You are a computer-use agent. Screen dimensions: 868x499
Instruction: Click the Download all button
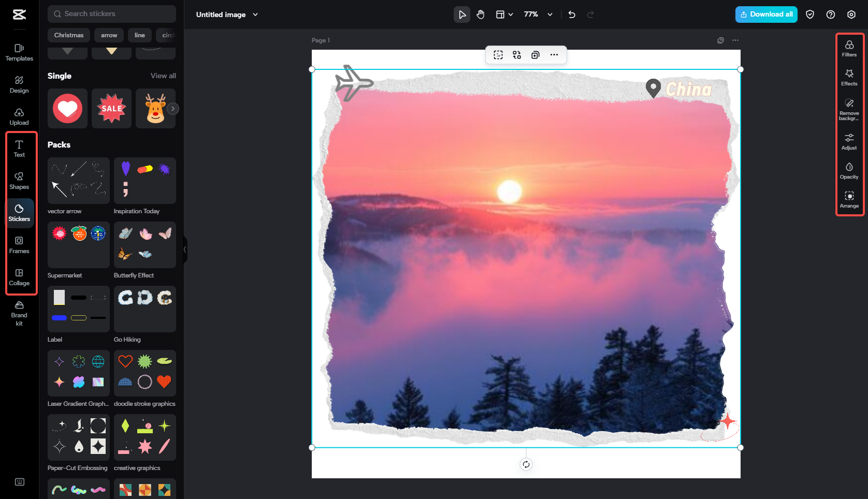(x=766, y=14)
